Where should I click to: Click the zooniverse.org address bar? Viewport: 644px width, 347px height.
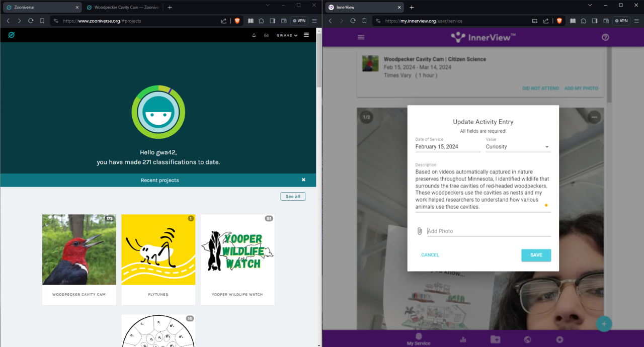(136, 21)
